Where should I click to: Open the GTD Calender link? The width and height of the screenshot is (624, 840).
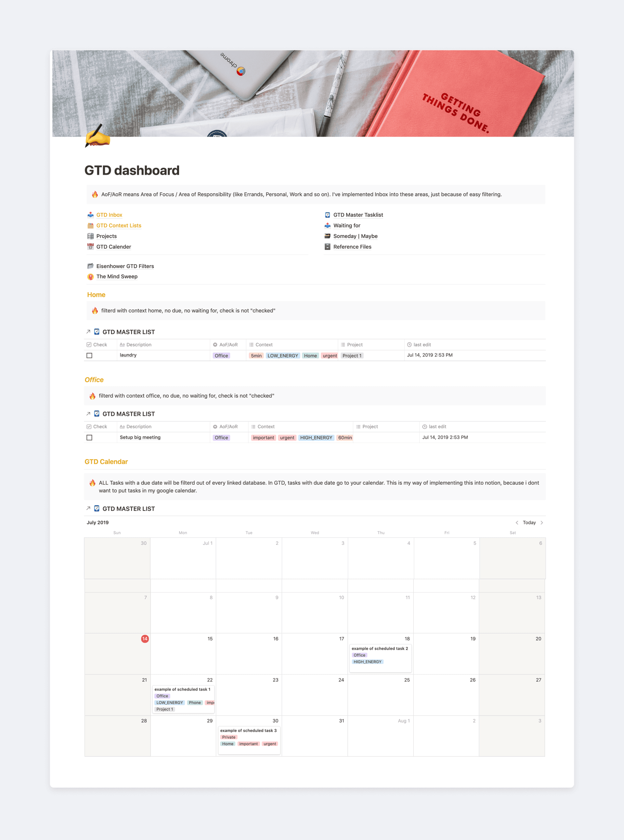tap(114, 246)
